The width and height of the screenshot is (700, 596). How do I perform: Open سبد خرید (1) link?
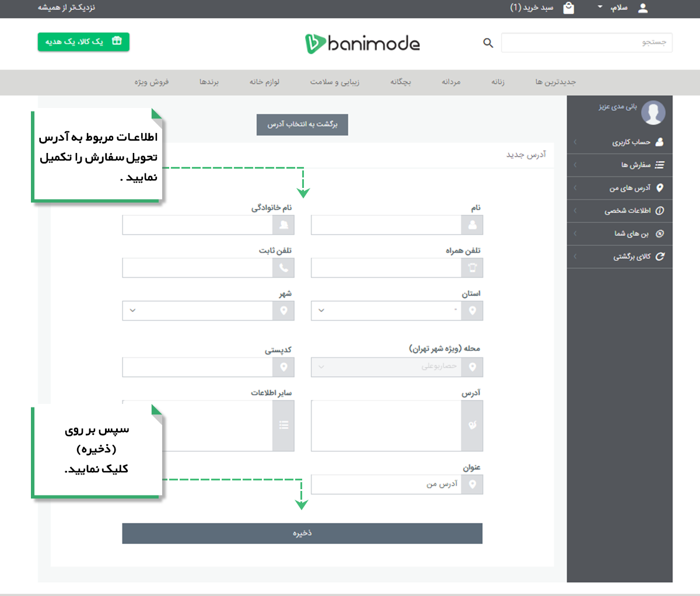click(531, 8)
